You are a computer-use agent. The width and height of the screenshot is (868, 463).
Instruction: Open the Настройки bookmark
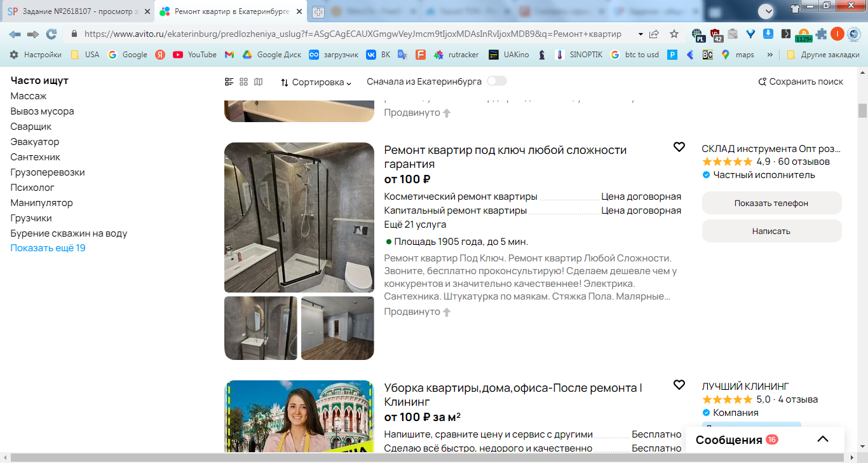pyautogui.click(x=36, y=55)
